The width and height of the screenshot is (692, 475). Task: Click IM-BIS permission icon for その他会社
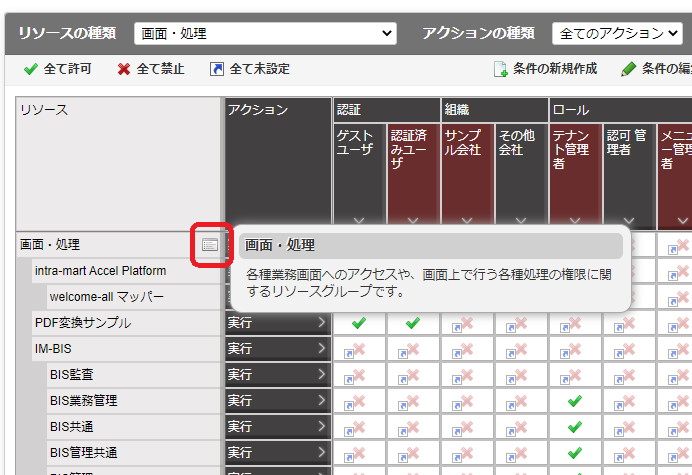521,350
